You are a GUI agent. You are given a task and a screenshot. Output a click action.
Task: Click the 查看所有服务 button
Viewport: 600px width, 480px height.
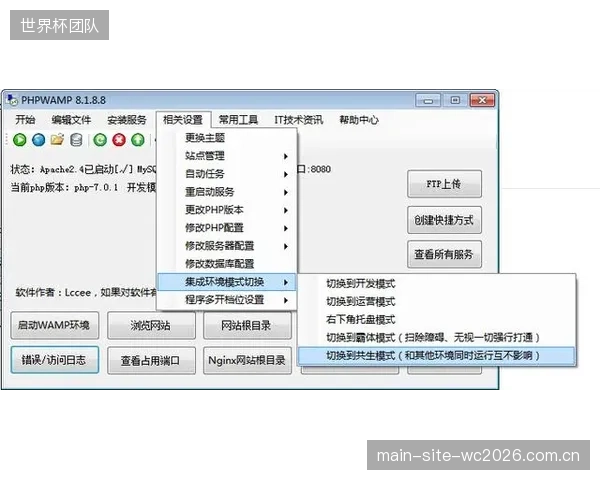(x=444, y=255)
